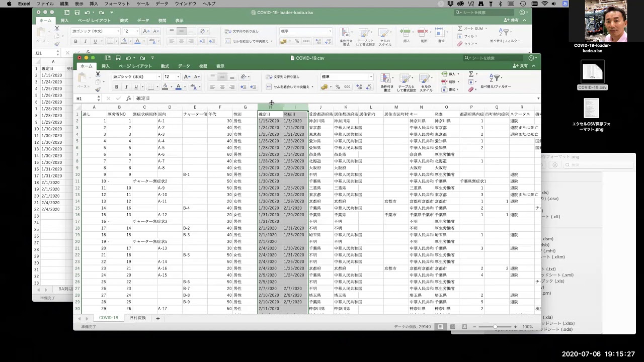Click the insert function fx icon
The width and height of the screenshot is (644, 362).
pos(129,99)
